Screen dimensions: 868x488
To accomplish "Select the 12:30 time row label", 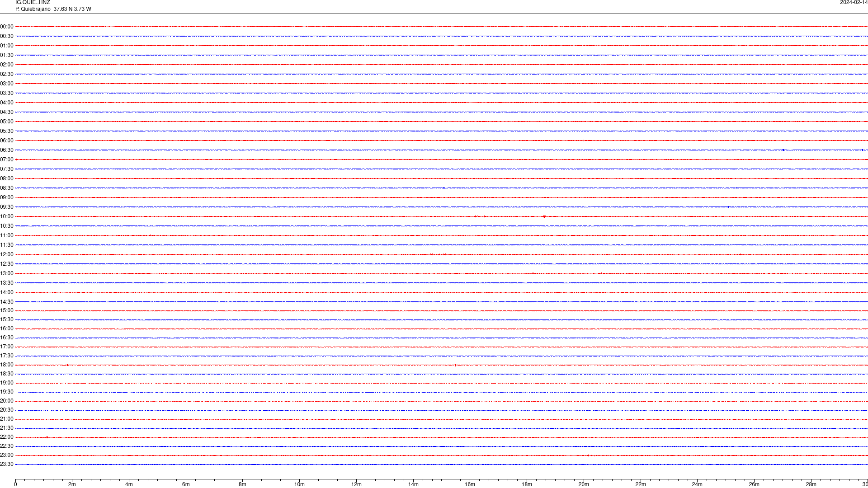I will click(7, 264).
